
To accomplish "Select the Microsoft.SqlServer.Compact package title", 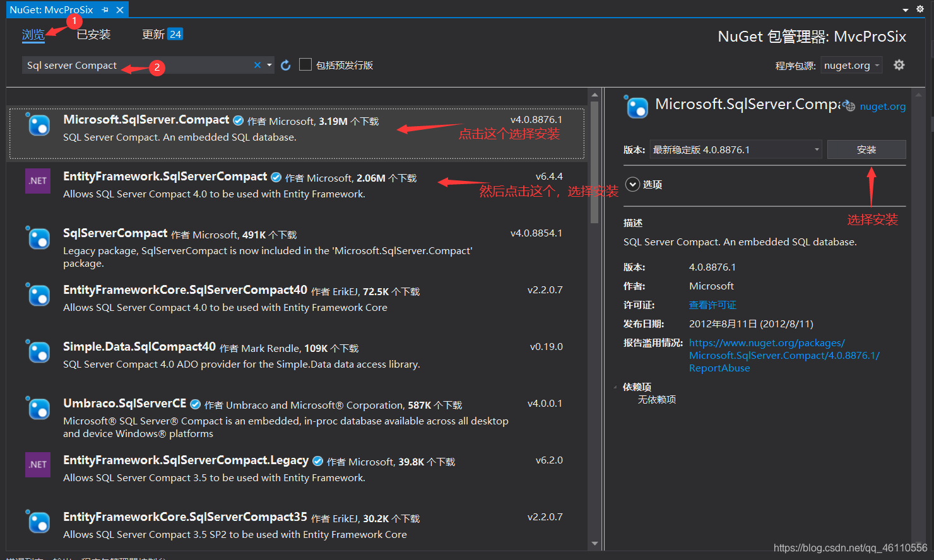I will [x=146, y=120].
